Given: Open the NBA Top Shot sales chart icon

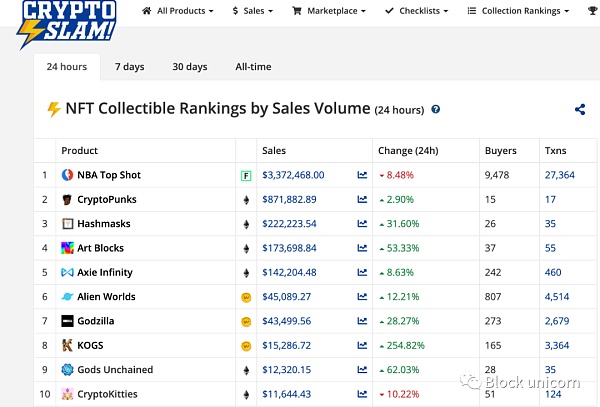Looking at the screenshot, I should pyautogui.click(x=362, y=175).
